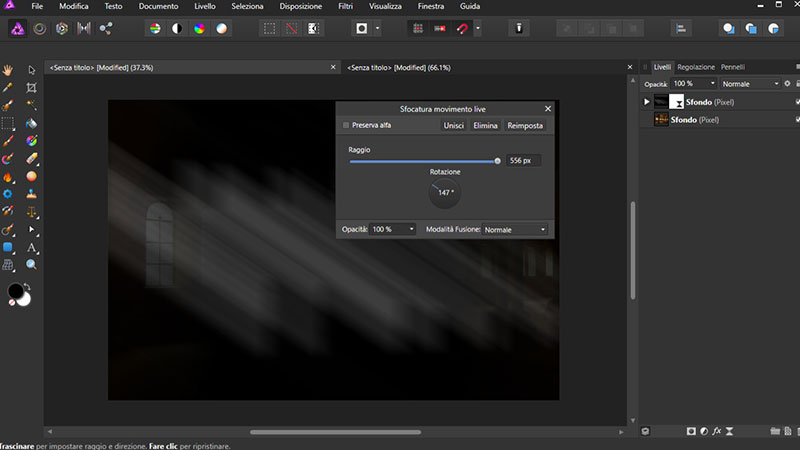Image resolution: width=800 pixels, height=450 pixels.
Task: Select the Zoom magnifier tool
Action: point(32,264)
